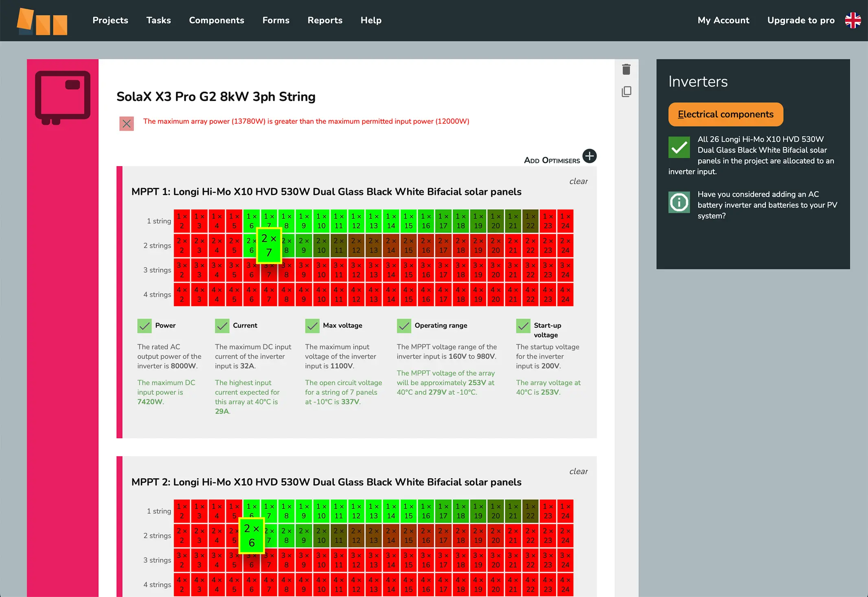Pick 2 × 20 in the MPPT 2 grid
Screen dimensions: 868x597
pyautogui.click(x=495, y=536)
